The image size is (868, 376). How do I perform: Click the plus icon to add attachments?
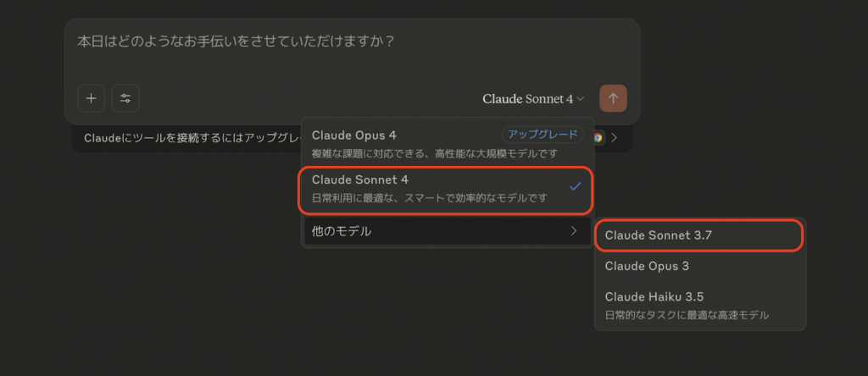92,98
